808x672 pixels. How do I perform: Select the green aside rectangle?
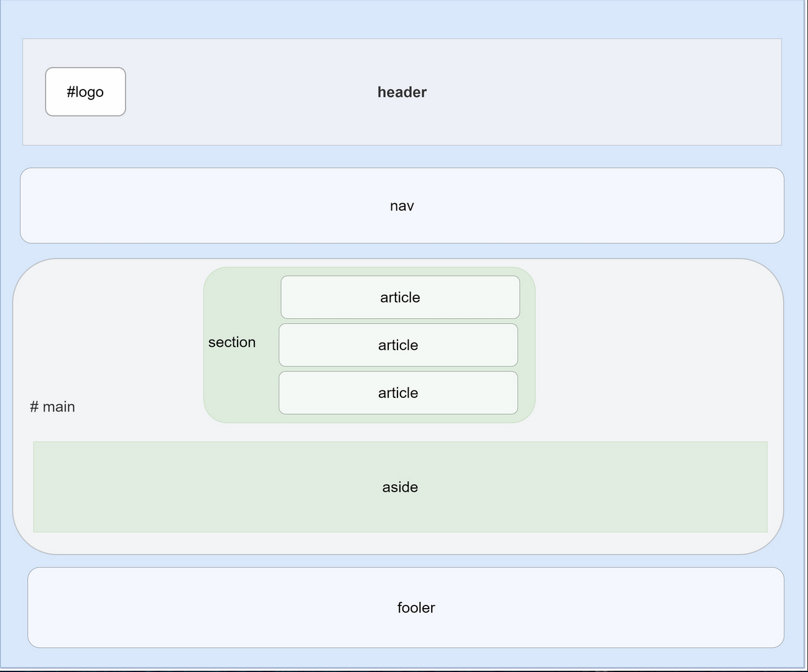coord(187,487)
